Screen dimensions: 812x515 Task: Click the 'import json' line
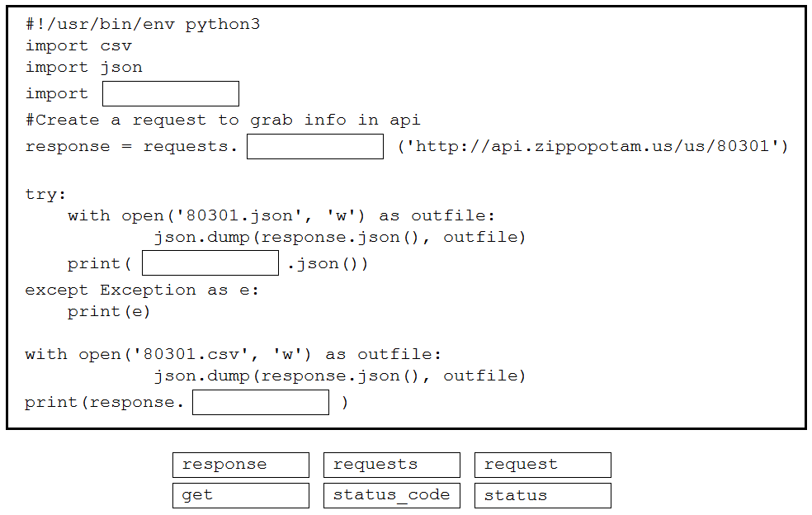pos(84,68)
